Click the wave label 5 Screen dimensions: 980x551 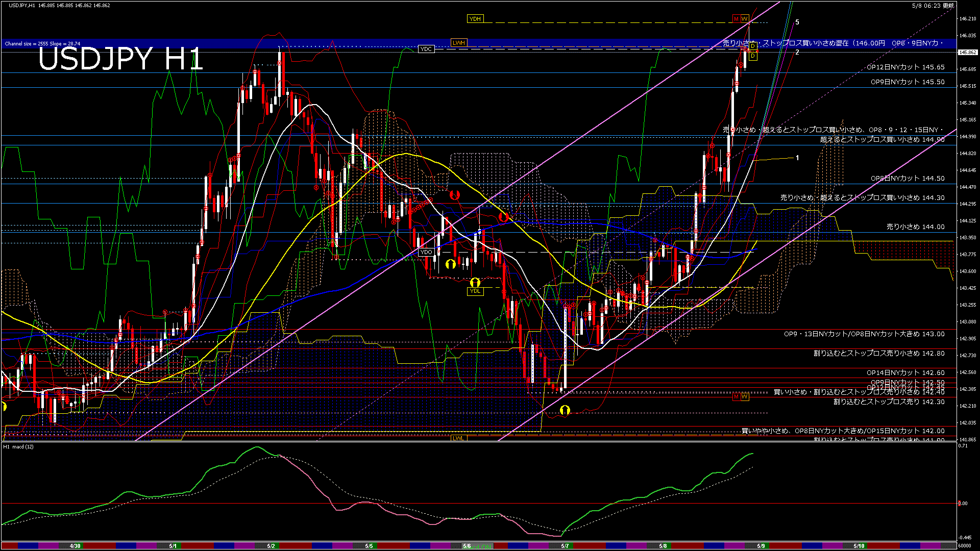[x=797, y=22]
